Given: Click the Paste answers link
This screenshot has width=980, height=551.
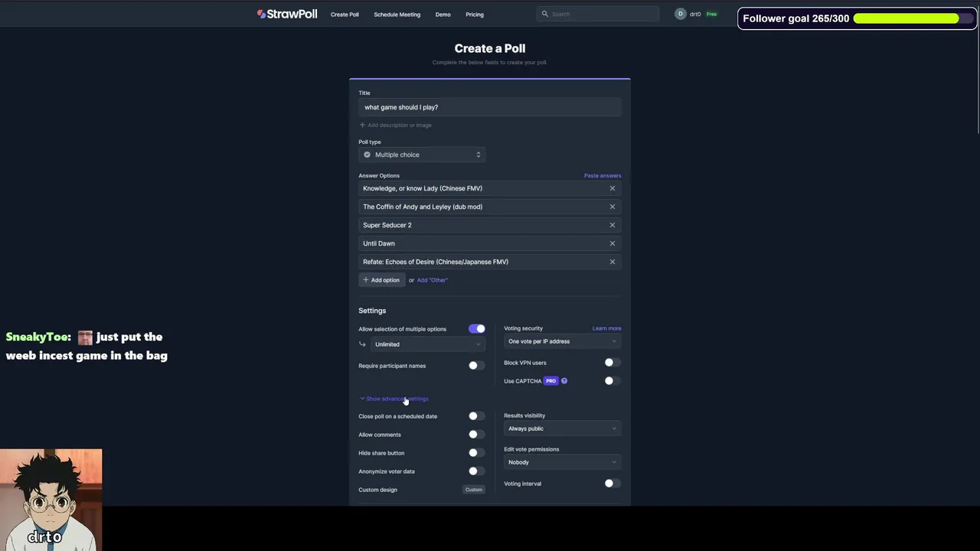Looking at the screenshot, I should [x=603, y=176].
